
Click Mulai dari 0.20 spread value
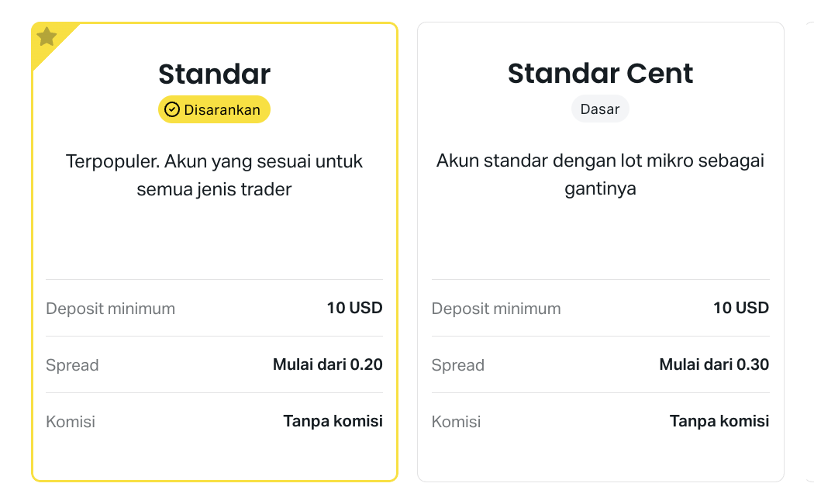tap(328, 364)
